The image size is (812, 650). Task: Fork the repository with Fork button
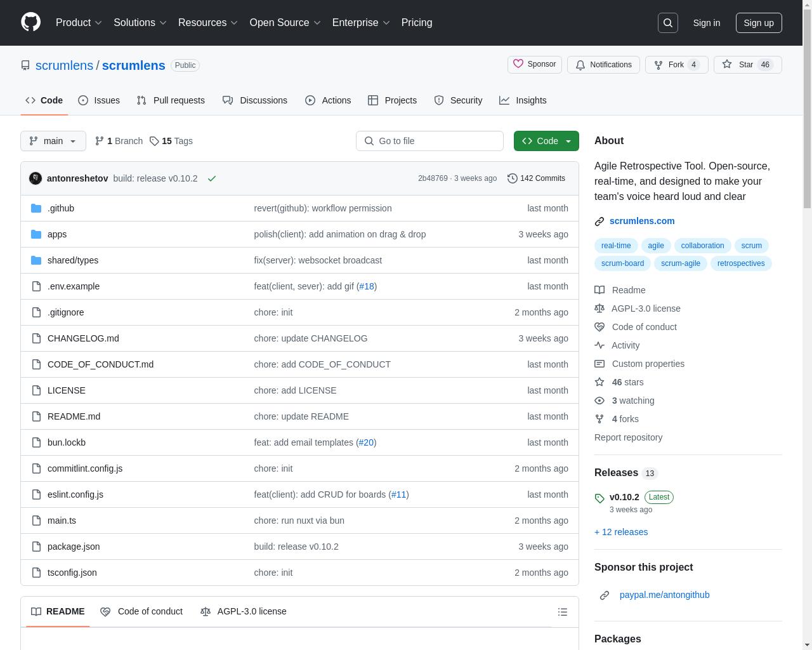click(x=676, y=65)
